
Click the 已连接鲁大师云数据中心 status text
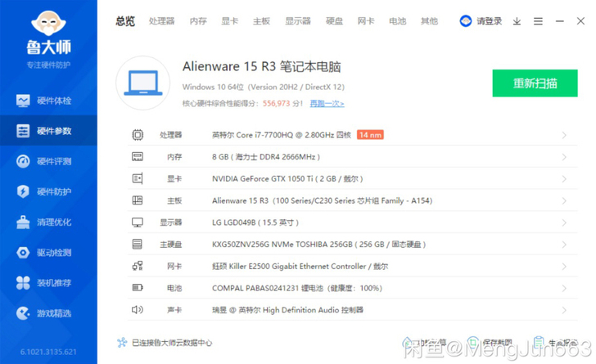(x=172, y=343)
